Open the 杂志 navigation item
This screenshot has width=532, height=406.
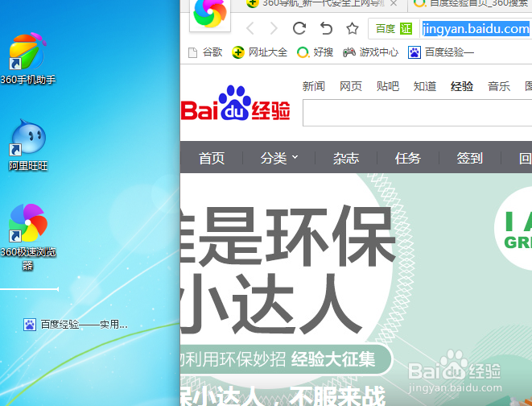tap(346, 158)
